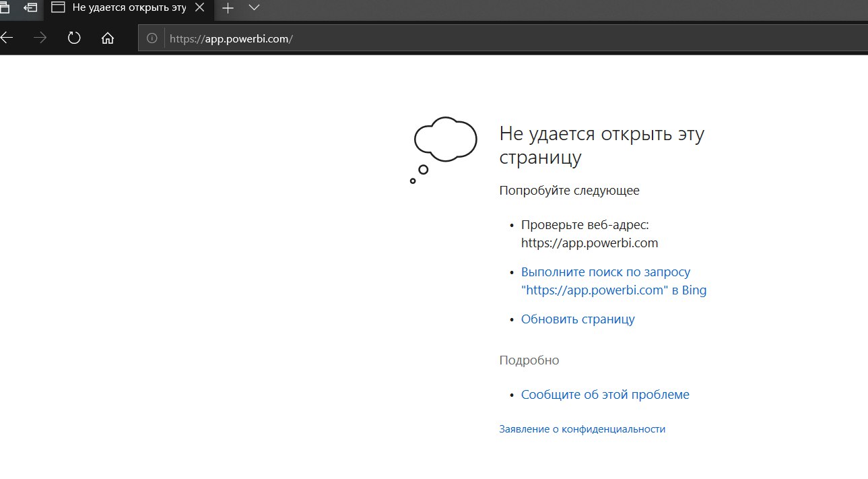The image size is (868, 479).
Task: Open a new tab with plus icon
Action: (228, 8)
